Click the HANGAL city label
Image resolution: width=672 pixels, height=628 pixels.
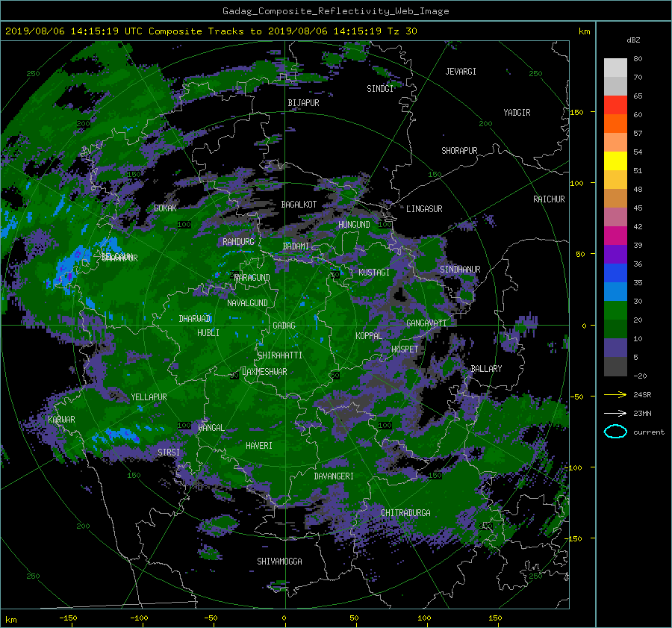click(211, 428)
